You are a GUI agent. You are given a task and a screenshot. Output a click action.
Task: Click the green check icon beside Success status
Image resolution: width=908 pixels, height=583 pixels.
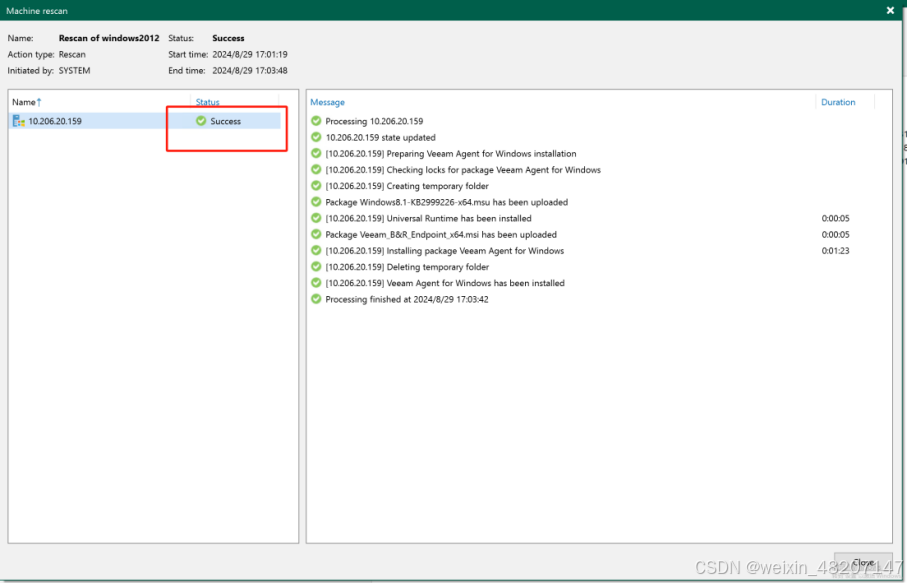click(201, 121)
